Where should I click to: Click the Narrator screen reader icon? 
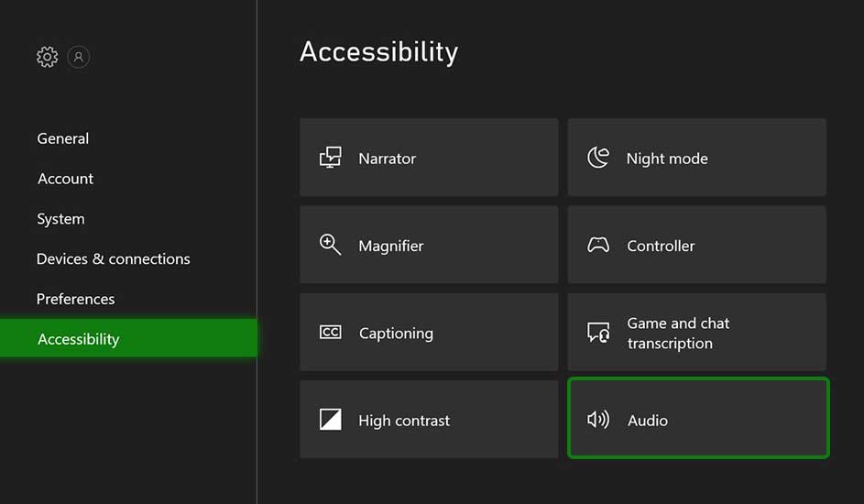[x=330, y=158]
